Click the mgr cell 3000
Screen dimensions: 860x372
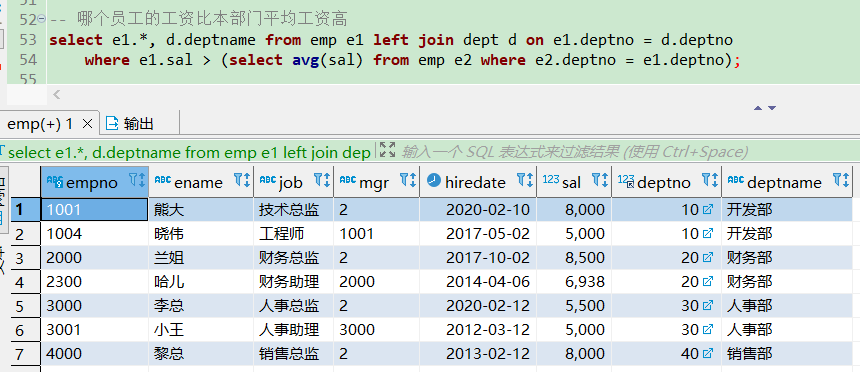pyautogui.click(x=377, y=330)
